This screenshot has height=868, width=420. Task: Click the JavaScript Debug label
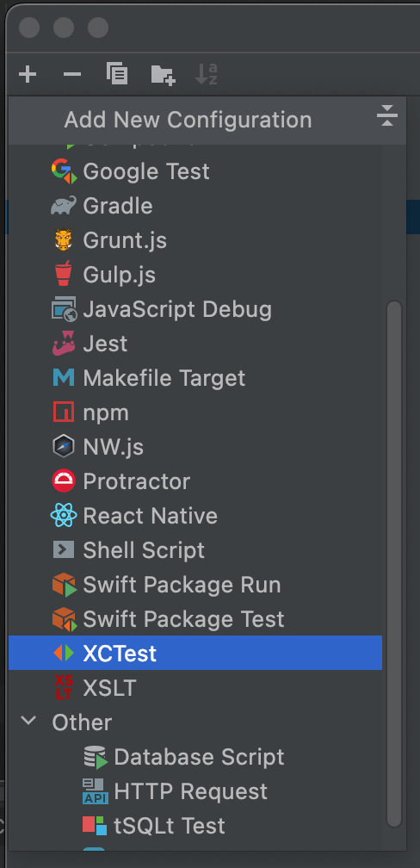coord(177,309)
